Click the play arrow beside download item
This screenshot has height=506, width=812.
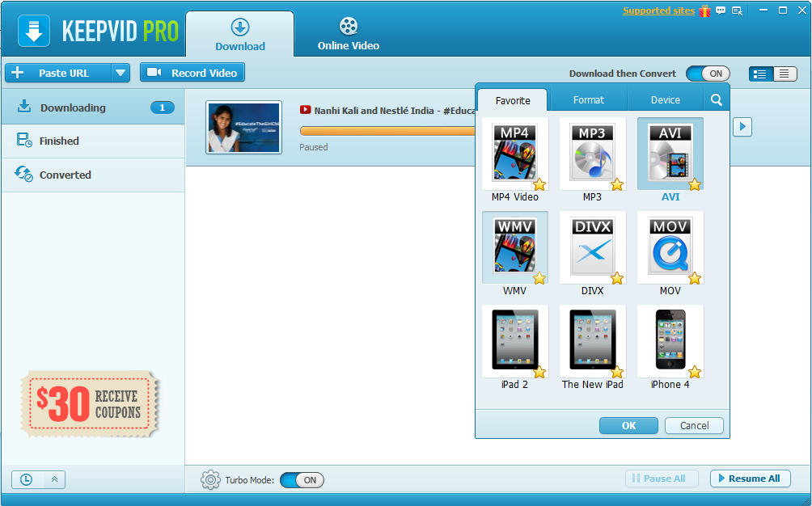click(742, 127)
